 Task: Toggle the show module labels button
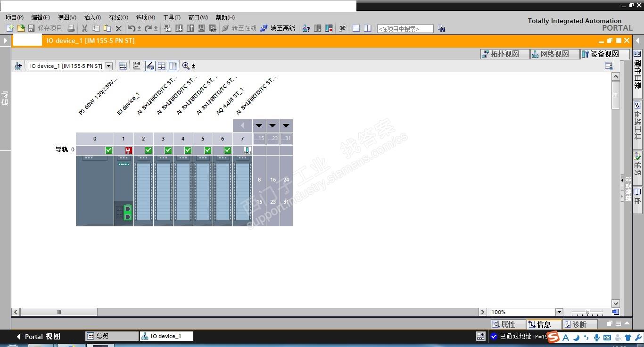(x=150, y=66)
